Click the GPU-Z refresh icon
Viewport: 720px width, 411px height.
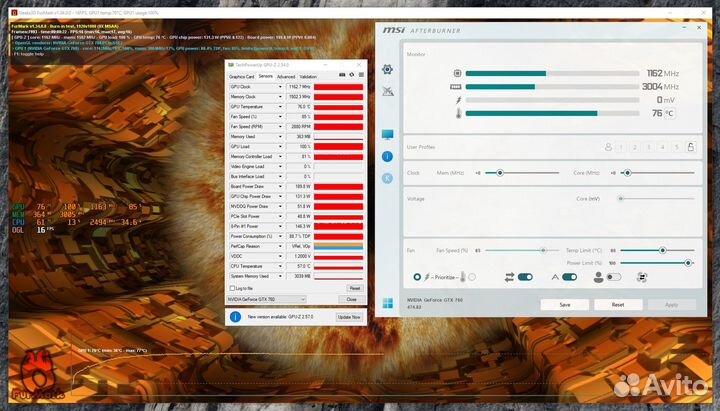click(352, 75)
